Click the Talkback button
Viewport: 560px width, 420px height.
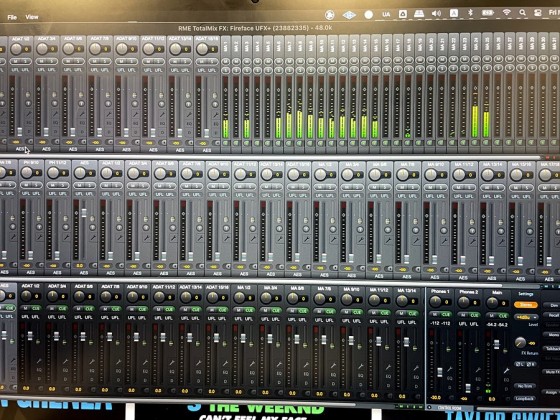coord(552,348)
